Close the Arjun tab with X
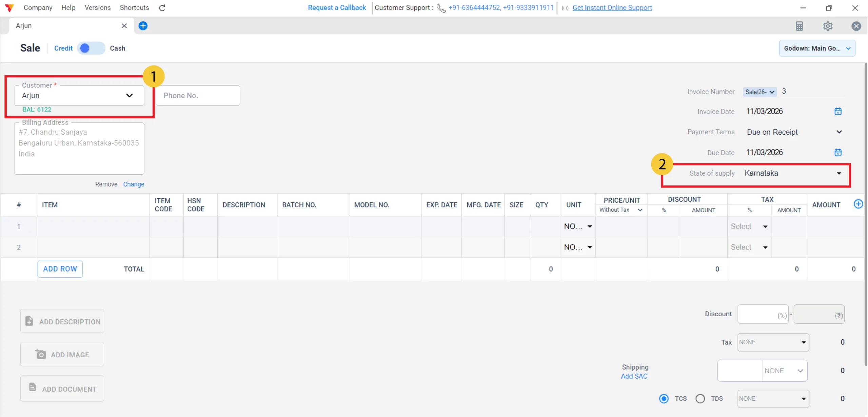The height and width of the screenshot is (417, 868). point(124,26)
